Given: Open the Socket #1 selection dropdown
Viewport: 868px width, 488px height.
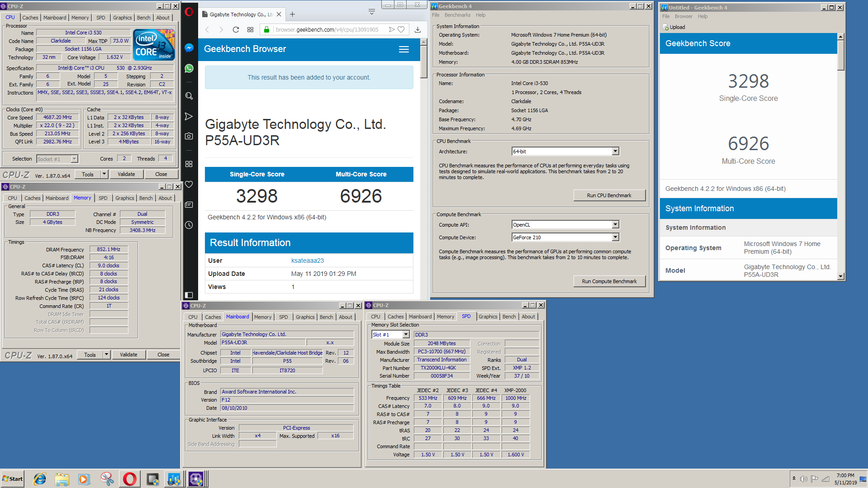Looking at the screenshot, I should tap(57, 159).
